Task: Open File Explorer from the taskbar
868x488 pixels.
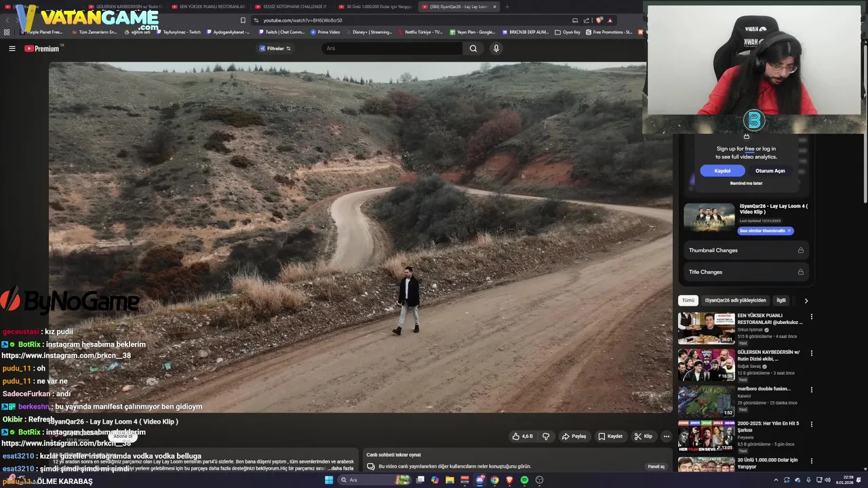Action: tap(450, 480)
